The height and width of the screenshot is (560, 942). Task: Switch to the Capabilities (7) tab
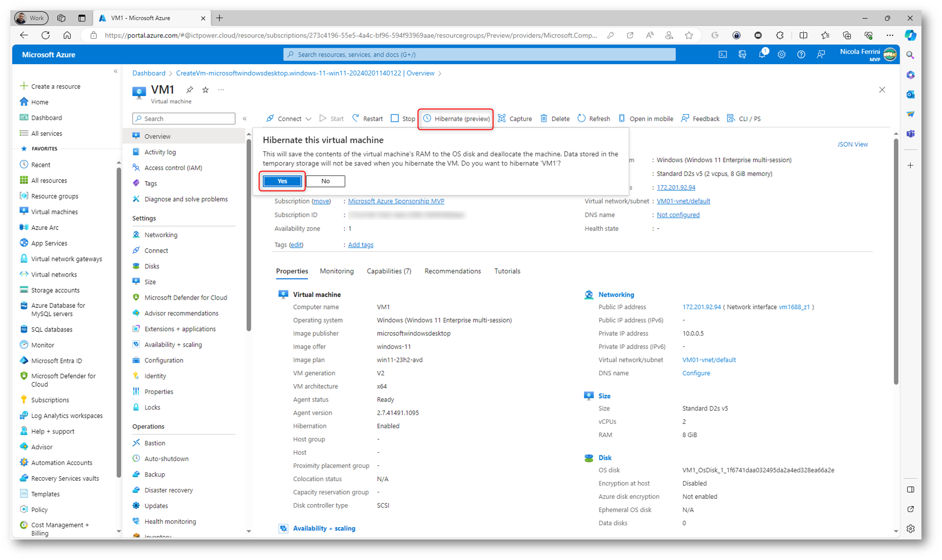click(389, 271)
